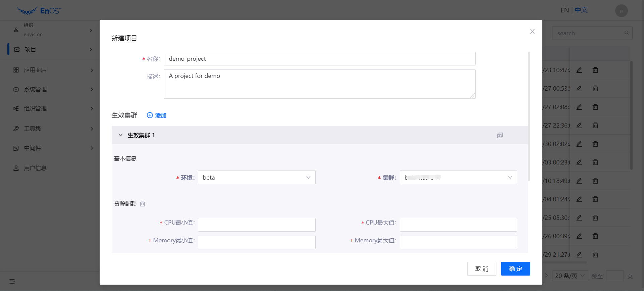Open the 集群 dropdown
The width and height of the screenshot is (644, 291).
click(x=459, y=177)
